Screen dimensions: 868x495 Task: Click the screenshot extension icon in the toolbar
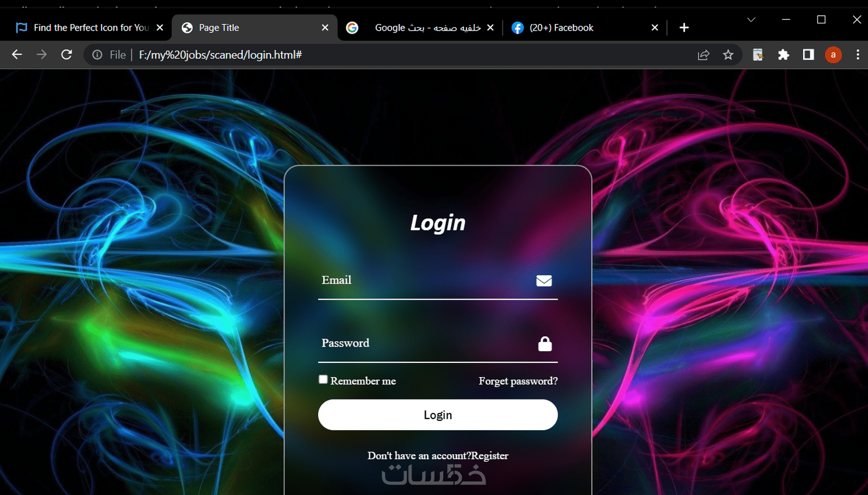(758, 55)
